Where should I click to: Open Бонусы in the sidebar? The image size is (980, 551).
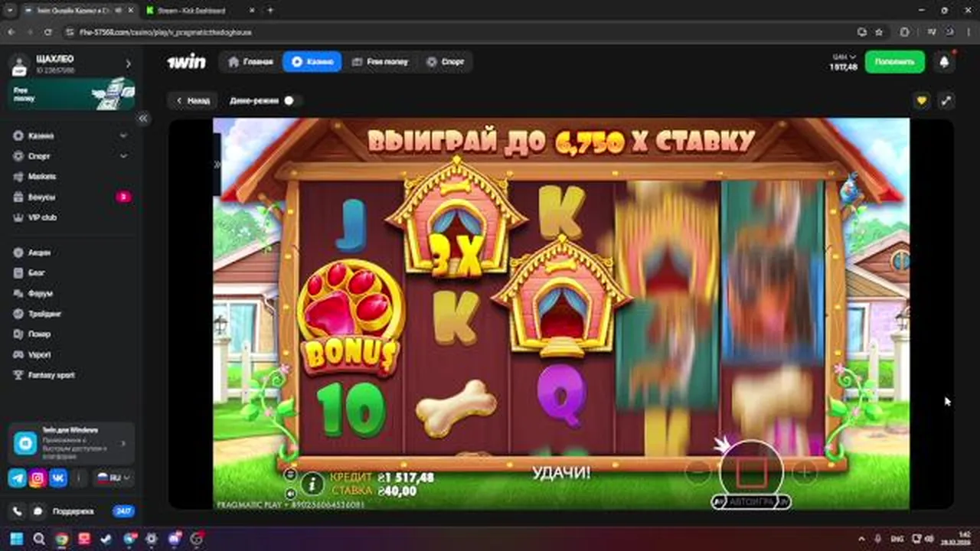point(71,197)
